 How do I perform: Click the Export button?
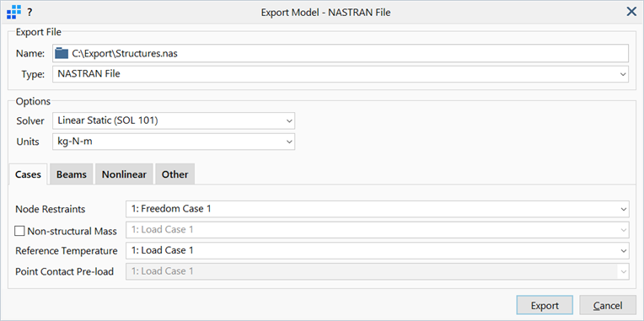[x=545, y=306]
